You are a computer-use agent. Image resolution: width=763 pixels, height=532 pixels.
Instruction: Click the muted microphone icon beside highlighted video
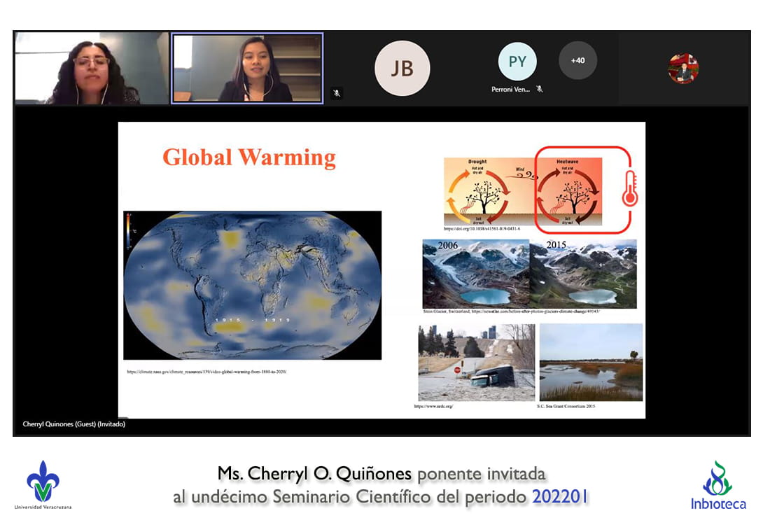(337, 92)
